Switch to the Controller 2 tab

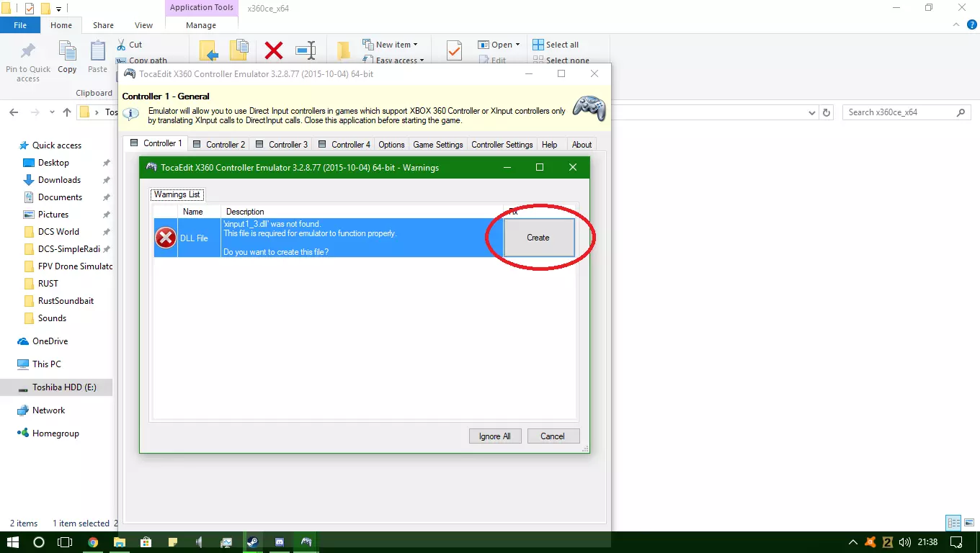219,144
